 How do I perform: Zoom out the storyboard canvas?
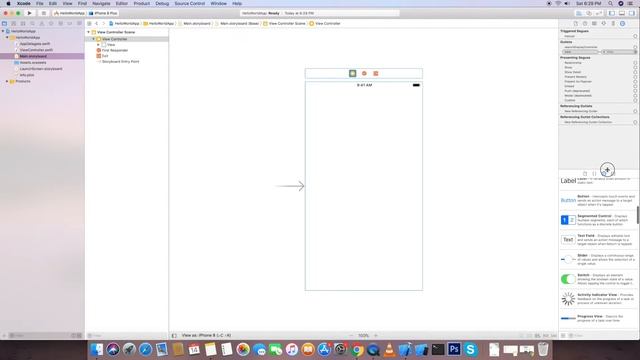(351, 336)
